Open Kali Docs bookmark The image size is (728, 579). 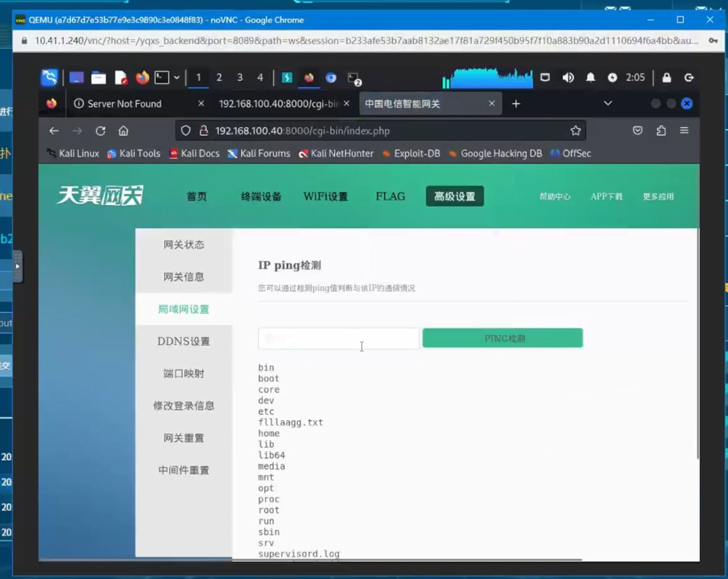click(x=194, y=153)
